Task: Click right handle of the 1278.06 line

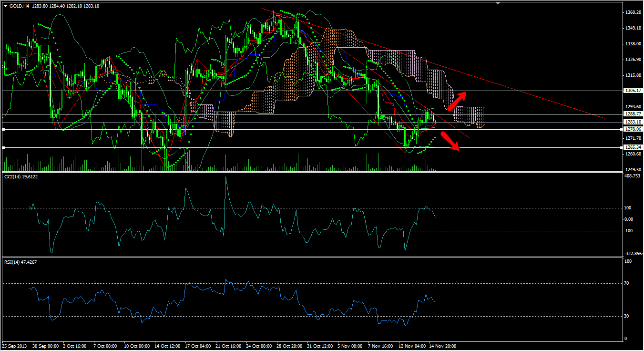Action: tap(621, 129)
